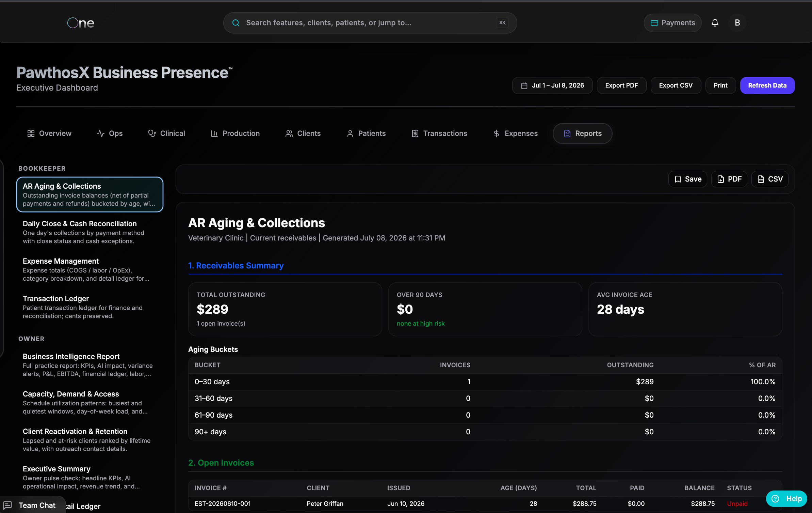The width and height of the screenshot is (812, 513).
Task: Click the INVOICE # column header
Action: point(210,488)
